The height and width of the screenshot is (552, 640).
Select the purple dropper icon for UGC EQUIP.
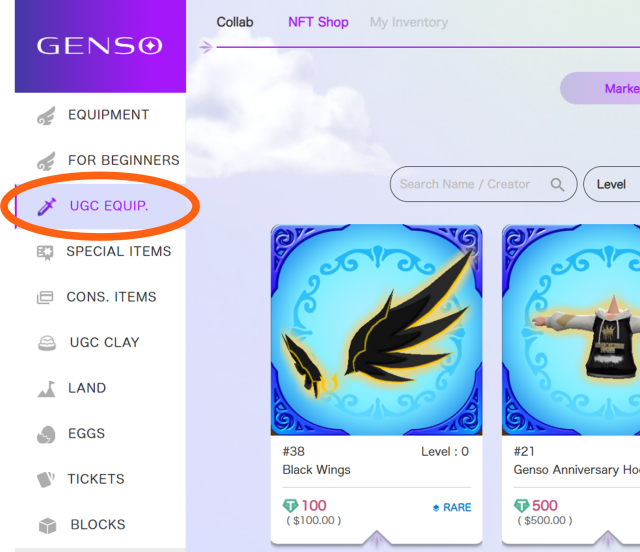click(47, 206)
